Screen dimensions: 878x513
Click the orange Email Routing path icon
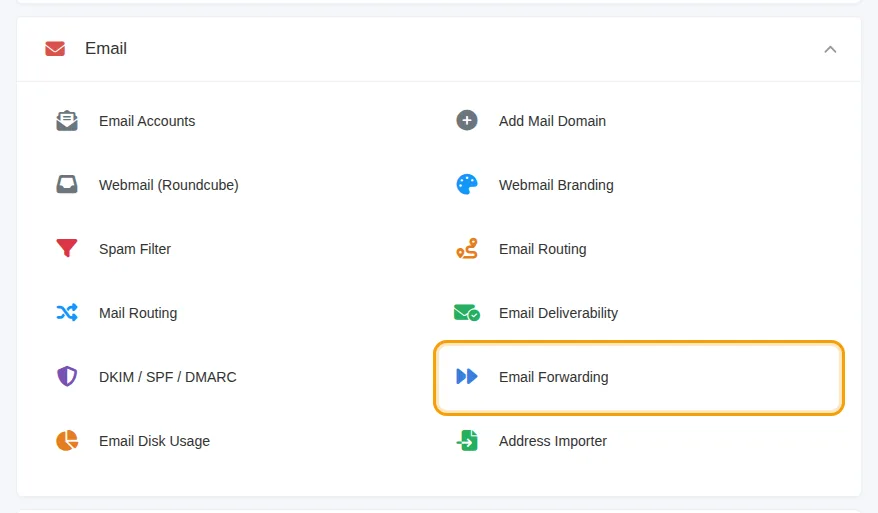pyautogui.click(x=466, y=248)
